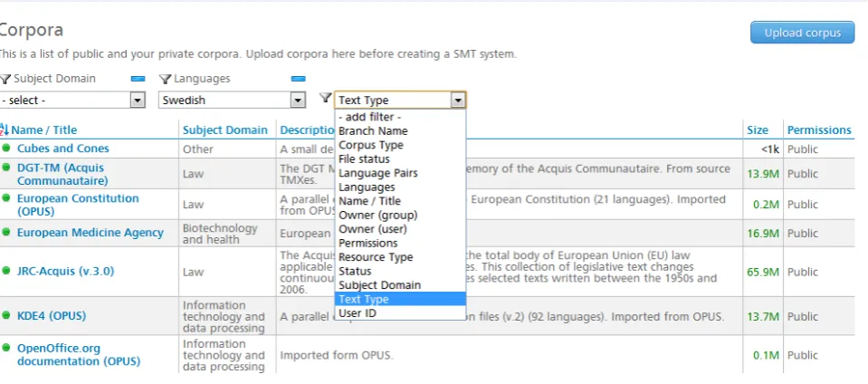Sort by Name / Title column header
This screenshot has height=384, width=868.
coord(44,130)
